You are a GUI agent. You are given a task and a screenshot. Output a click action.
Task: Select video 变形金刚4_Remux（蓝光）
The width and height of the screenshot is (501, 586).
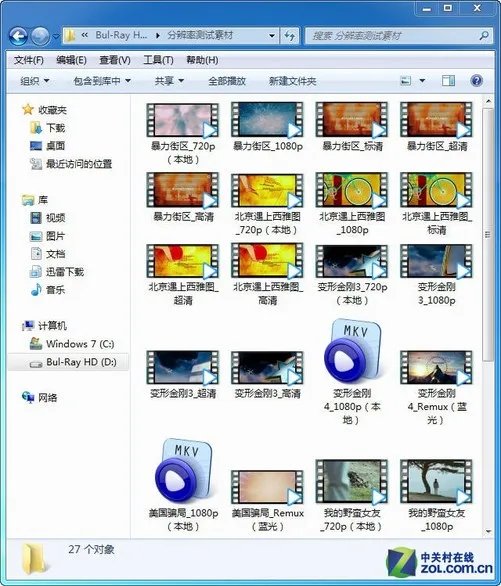click(x=436, y=388)
